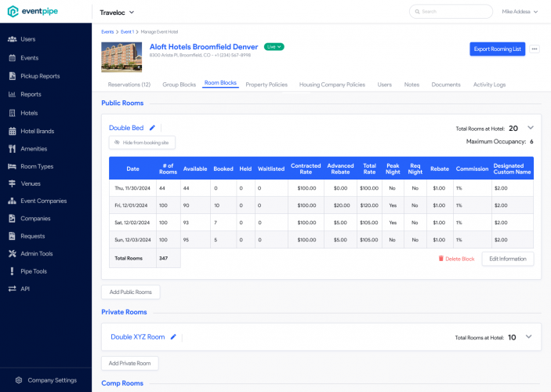Click the Double Bed room name
This screenshot has height=392, width=551.
click(126, 128)
